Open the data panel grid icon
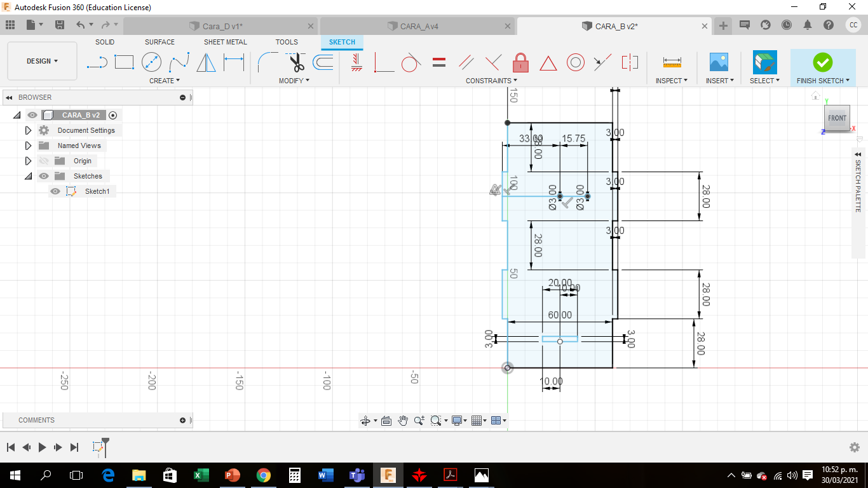Image resolution: width=868 pixels, height=488 pixels. [x=10, y=25]
